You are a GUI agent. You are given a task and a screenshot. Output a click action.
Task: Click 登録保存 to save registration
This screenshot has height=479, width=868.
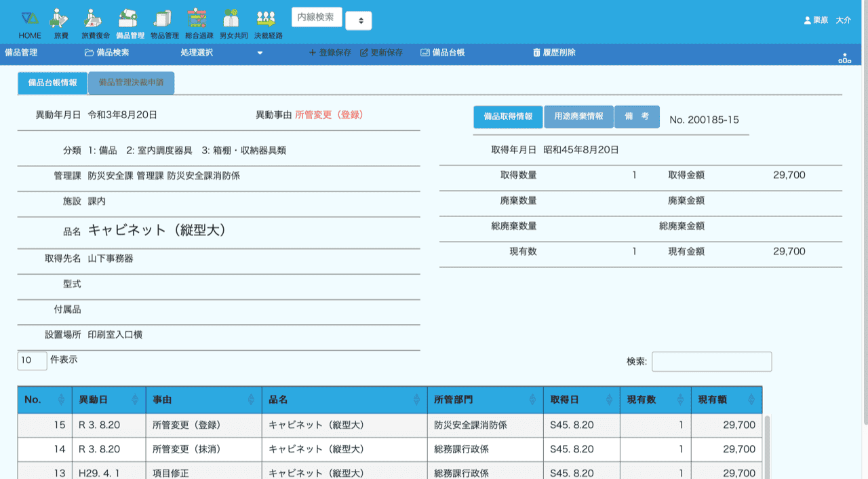[330, 52]
